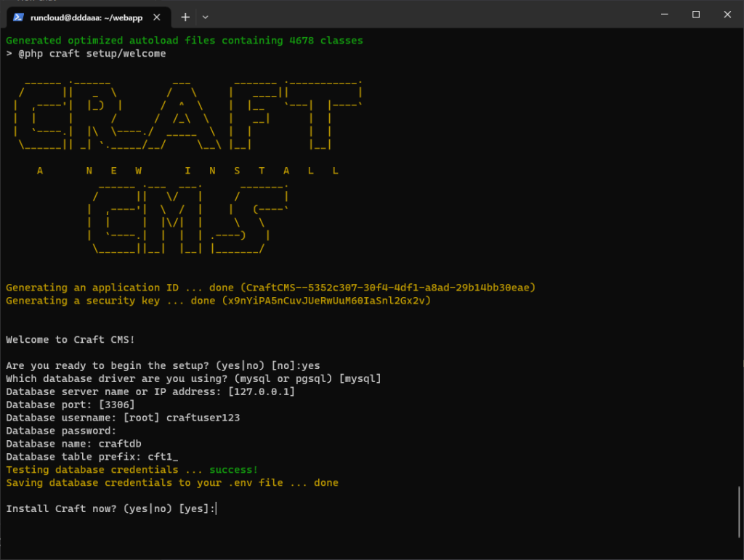
Task: Click the CMS ASCII art logo
Action: pyautogui.click(x=188, y=221)
